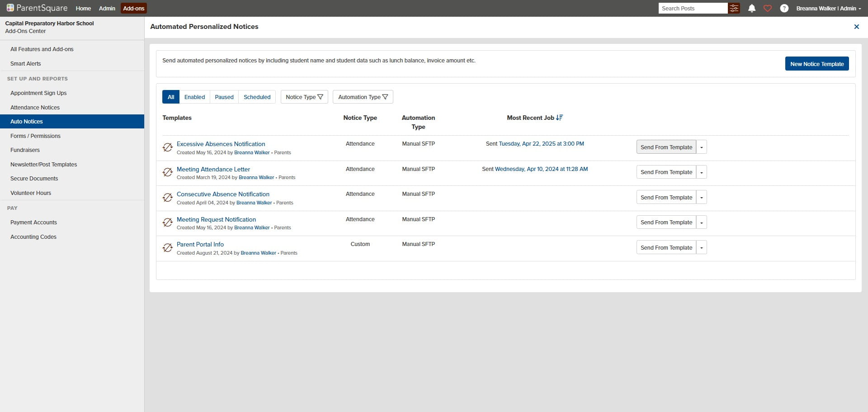
Task: Open dropdown arrow next to Excessive Absences Send From Template
Action: [x=702, y=147]
